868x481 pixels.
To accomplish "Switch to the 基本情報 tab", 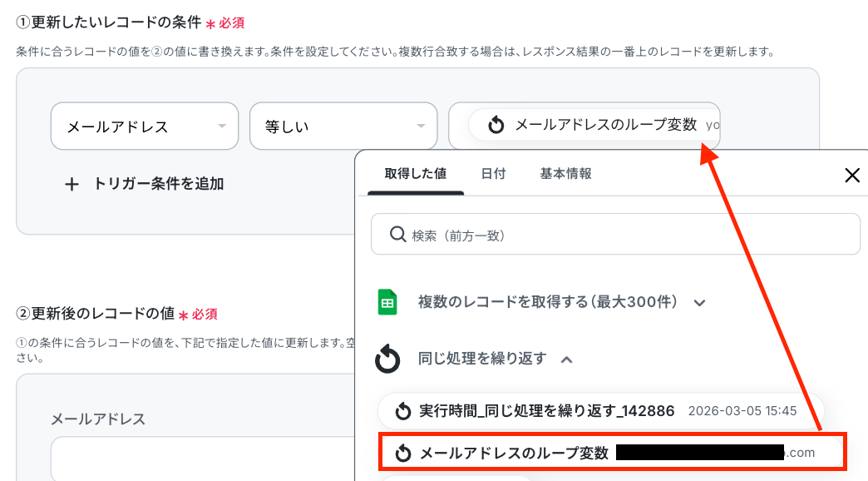I will [565, 174].
